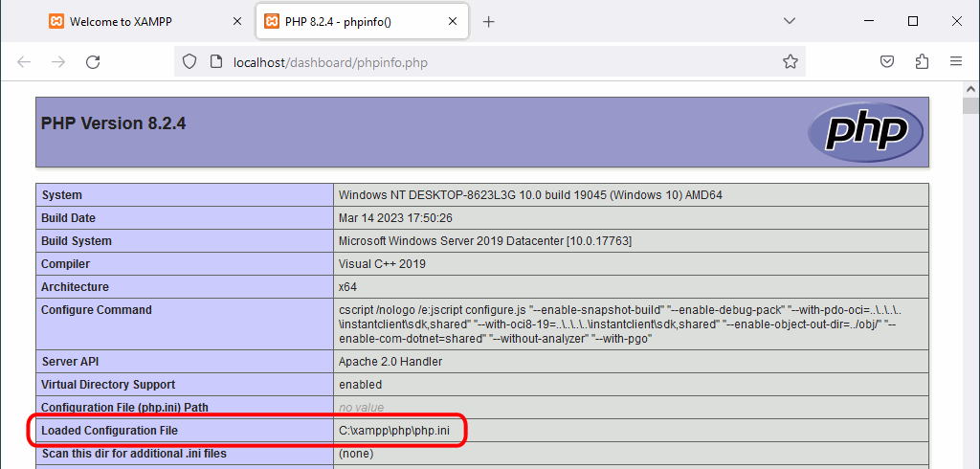Click the XAMPP favicon on first tab

56,21
